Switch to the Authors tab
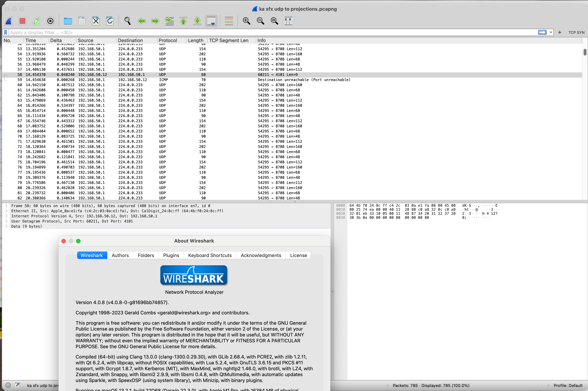The width and height of the screenshot is (588, 391). tap(120, 255)
